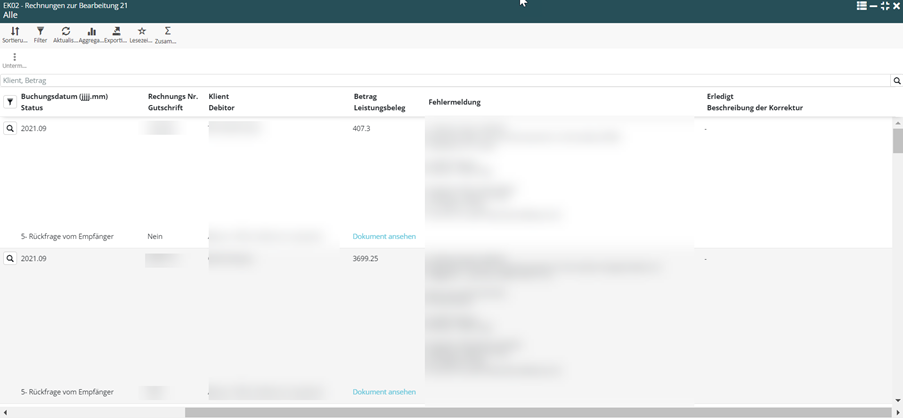This screenshot has width=903, height=418.
Task: Open the Sortierung toolbar option
Action: click(x=15, y=35)
